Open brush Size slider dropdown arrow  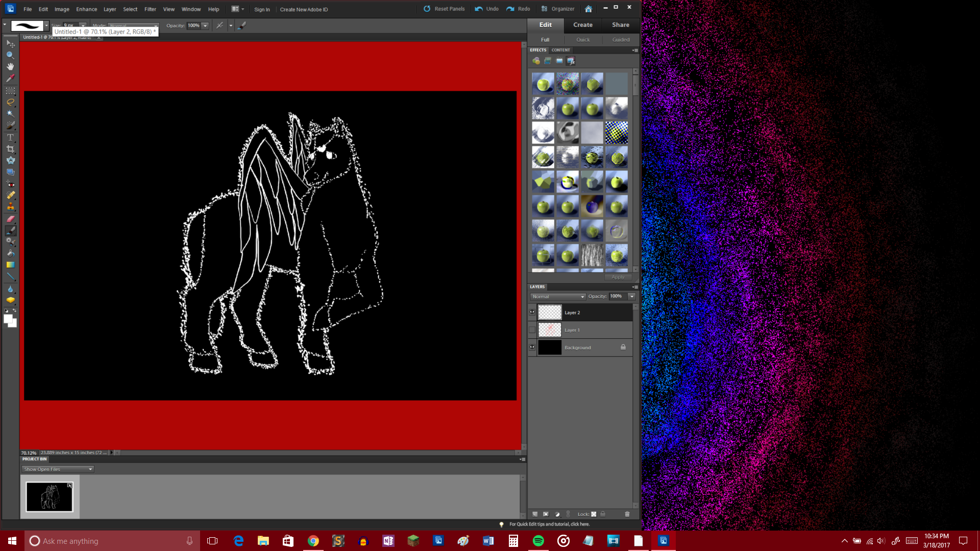pos(83,26)
